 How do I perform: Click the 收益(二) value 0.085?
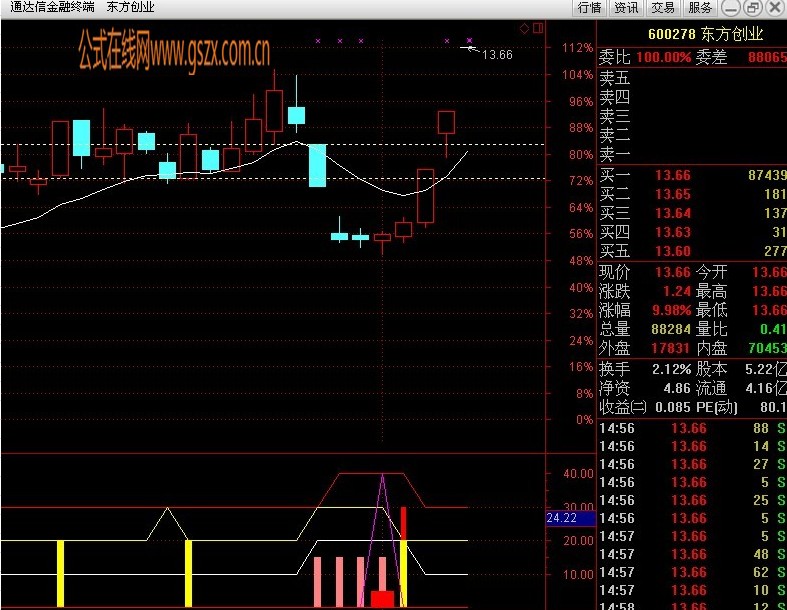click(673, 407)
